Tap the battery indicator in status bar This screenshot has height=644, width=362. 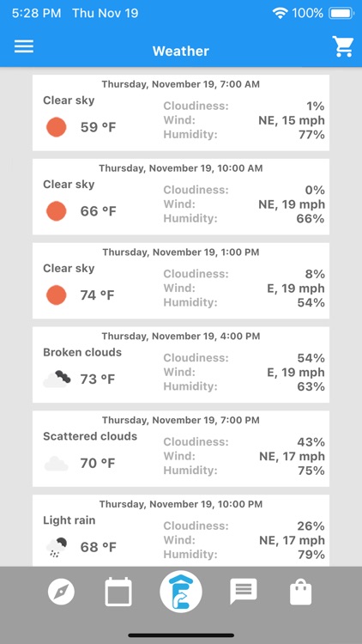coord(341,13)
